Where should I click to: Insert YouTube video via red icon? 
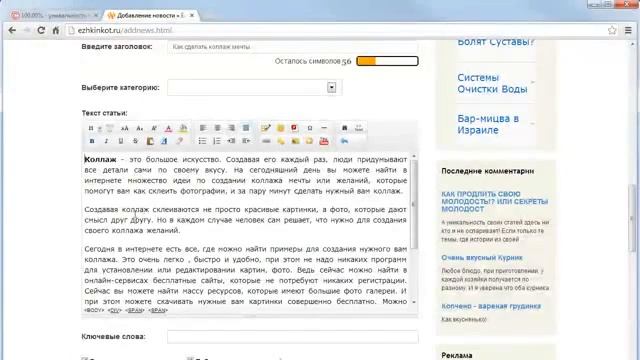tap(324, 141)
